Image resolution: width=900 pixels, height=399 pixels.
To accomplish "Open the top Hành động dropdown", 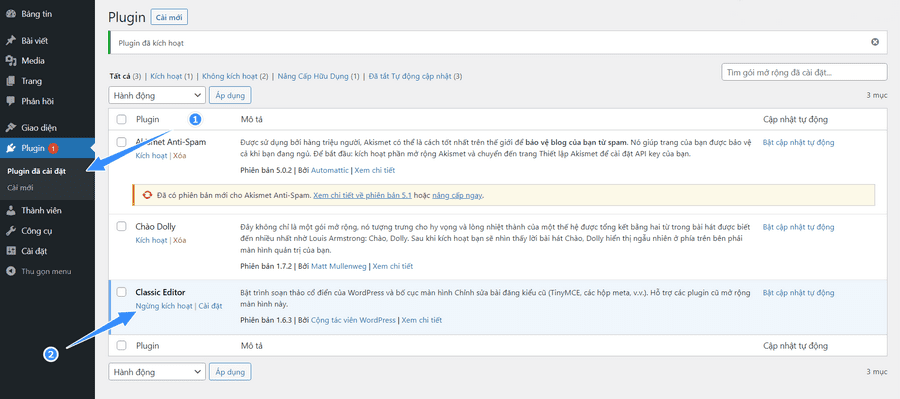I will (157, 95).
